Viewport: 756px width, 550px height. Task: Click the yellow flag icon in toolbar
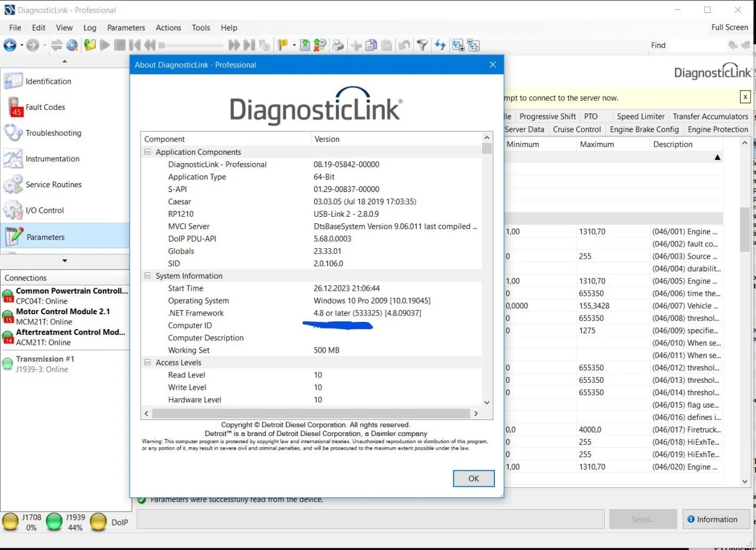[282, 45]
